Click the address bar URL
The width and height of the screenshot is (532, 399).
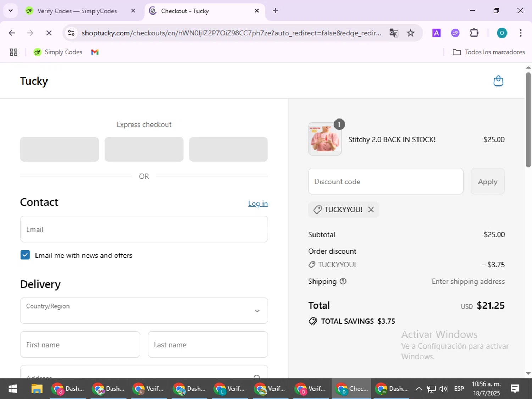231,33
